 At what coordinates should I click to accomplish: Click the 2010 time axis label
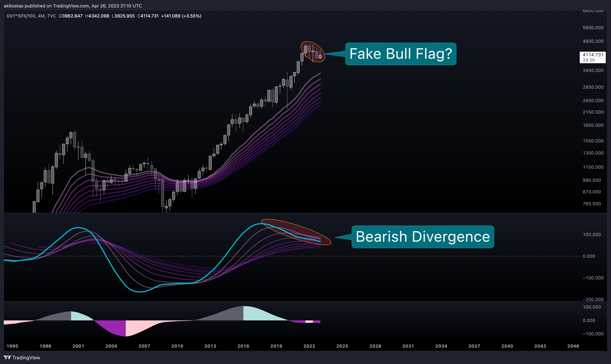(x=177, y=346)
